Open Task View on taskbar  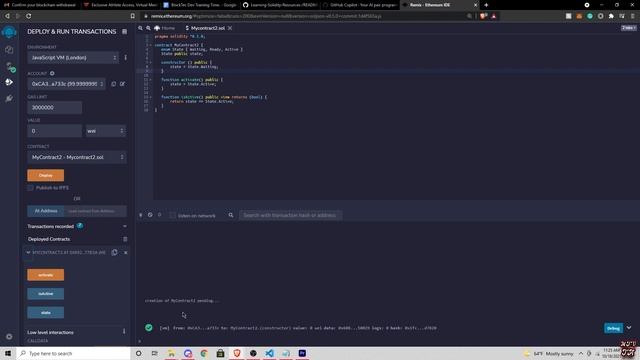tap(154, 353)
